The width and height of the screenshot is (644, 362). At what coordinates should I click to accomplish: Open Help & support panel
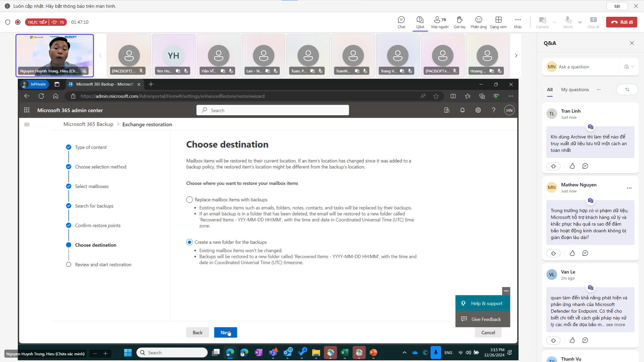click(x=483, y=303)
